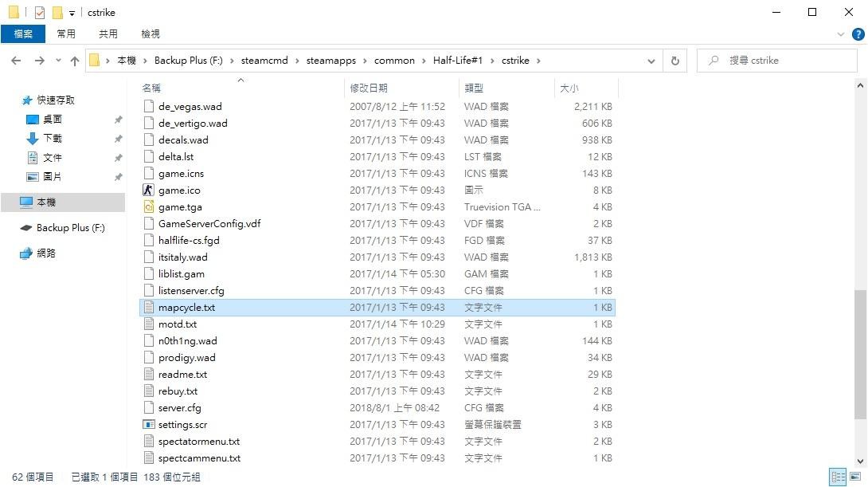The height and width of the screenshot is (487, 868).
Task: Unpin 桌面 from quick access
Action: pos(118,119)
